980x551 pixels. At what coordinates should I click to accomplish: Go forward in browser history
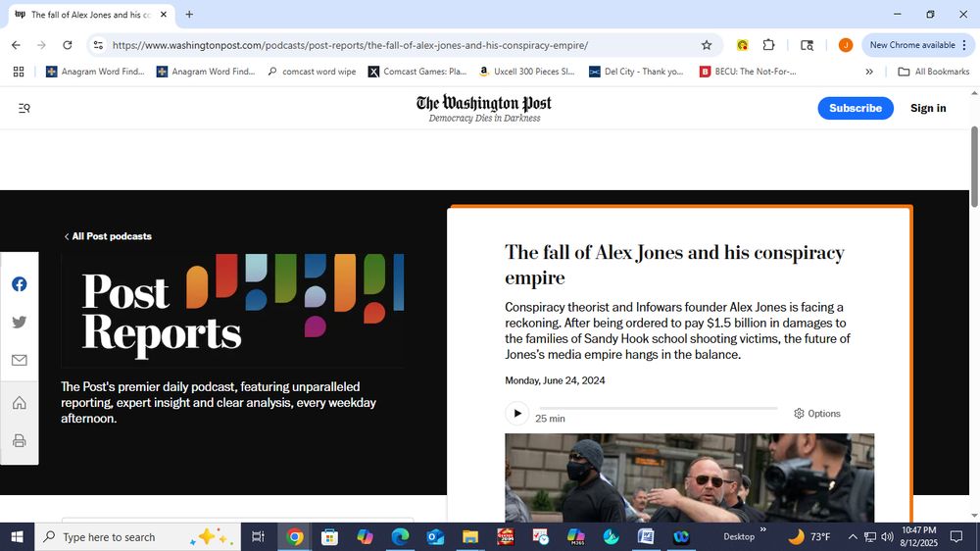[42, 45]
